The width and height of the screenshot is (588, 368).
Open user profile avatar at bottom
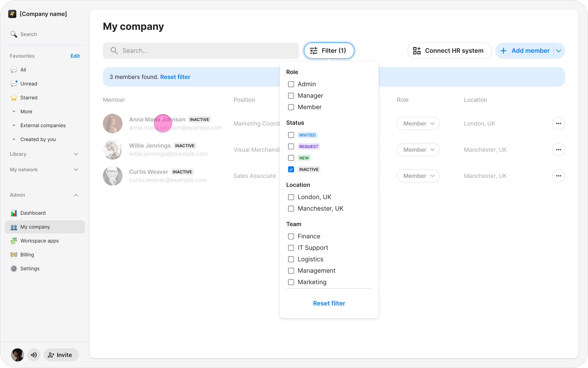tap(18, 355)
